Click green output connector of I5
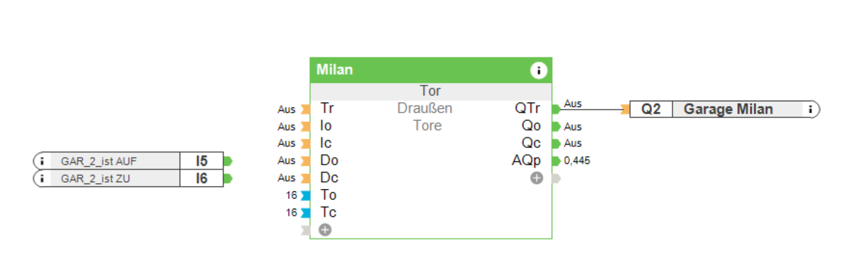This screenshot has height=277, width=868. point(228,161)
